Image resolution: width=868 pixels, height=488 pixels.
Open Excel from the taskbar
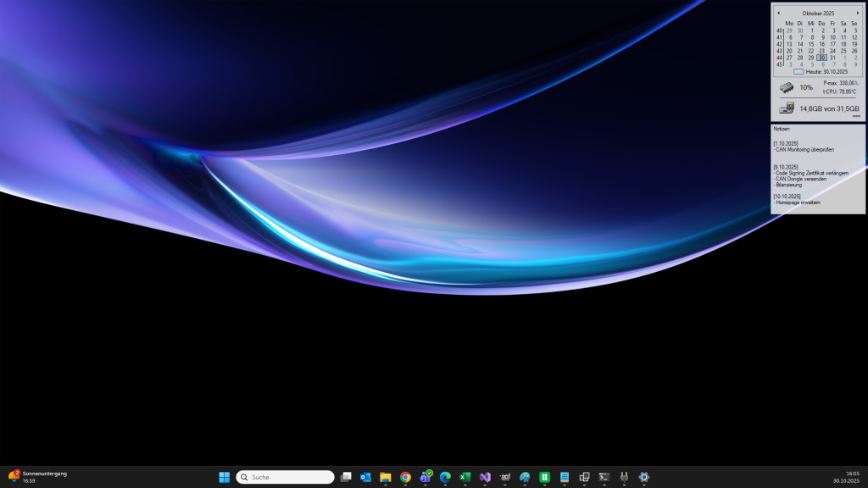[x=465, y=477]
